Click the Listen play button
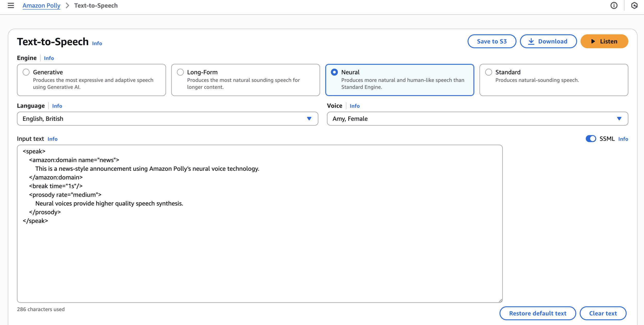This screenshot has height=325, width=644. point(604,41)
